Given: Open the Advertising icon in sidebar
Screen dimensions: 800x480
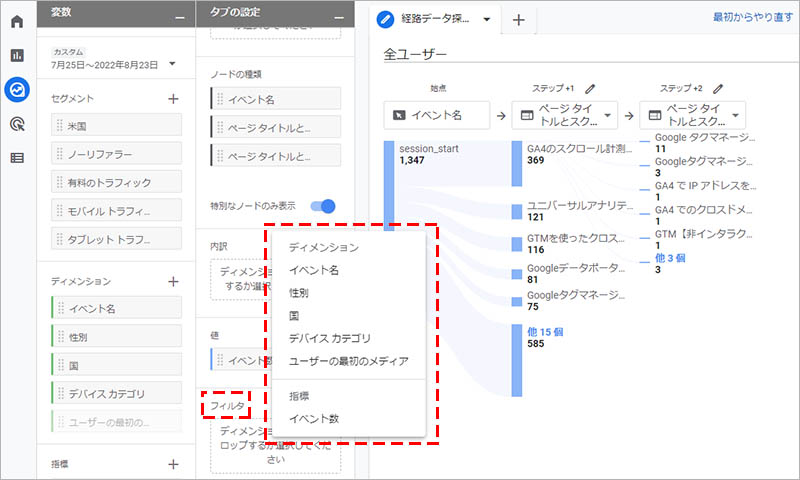Looking at the screenshot, I should [x=17, y=124].
